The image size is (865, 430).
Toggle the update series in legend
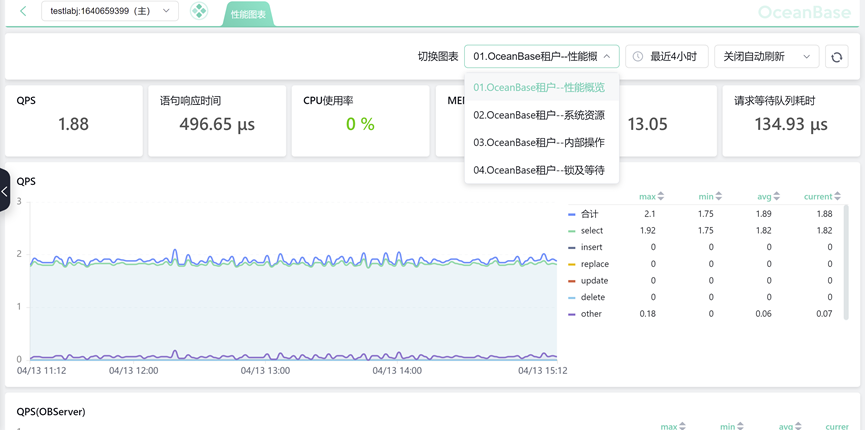pos(588,280)
